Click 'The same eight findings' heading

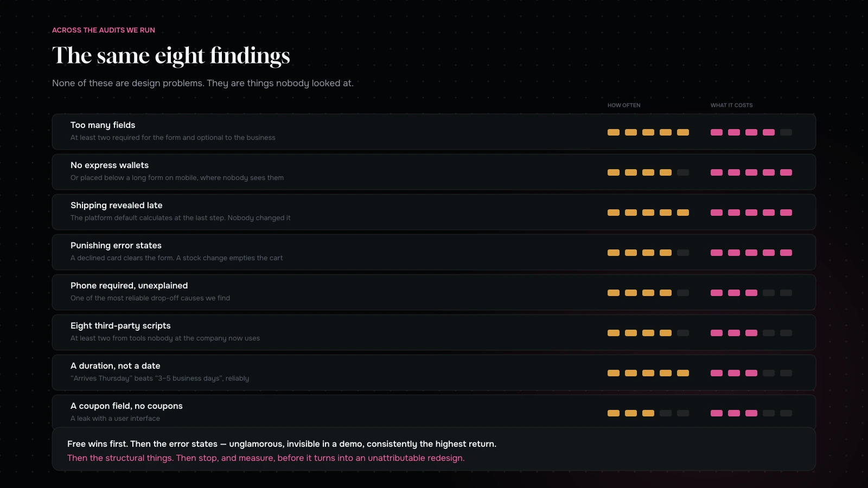(x=171, y=56)
